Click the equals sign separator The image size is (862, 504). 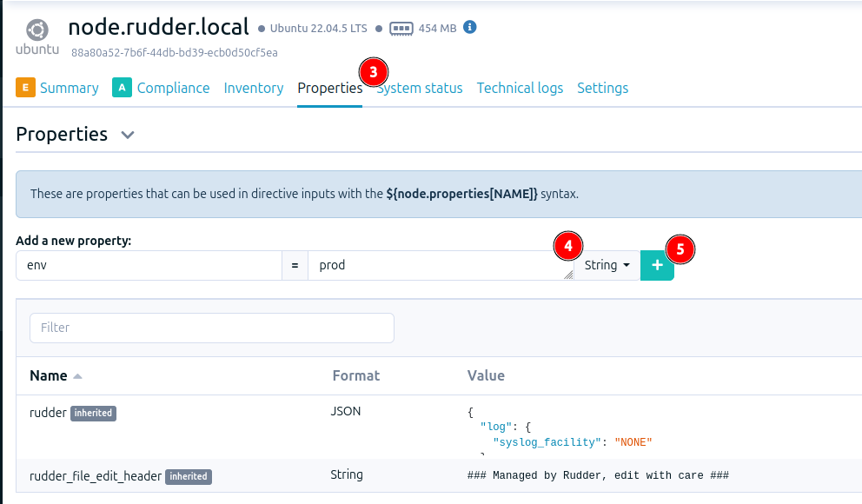(295, 265)
